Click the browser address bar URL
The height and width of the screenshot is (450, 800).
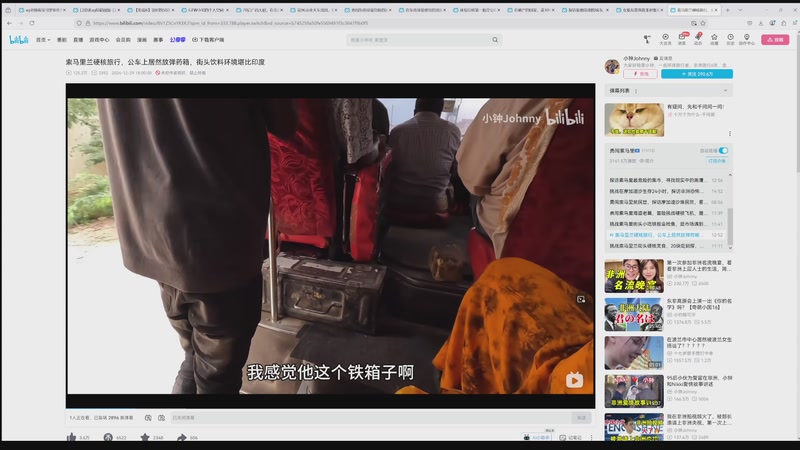(x=230, y=23)
